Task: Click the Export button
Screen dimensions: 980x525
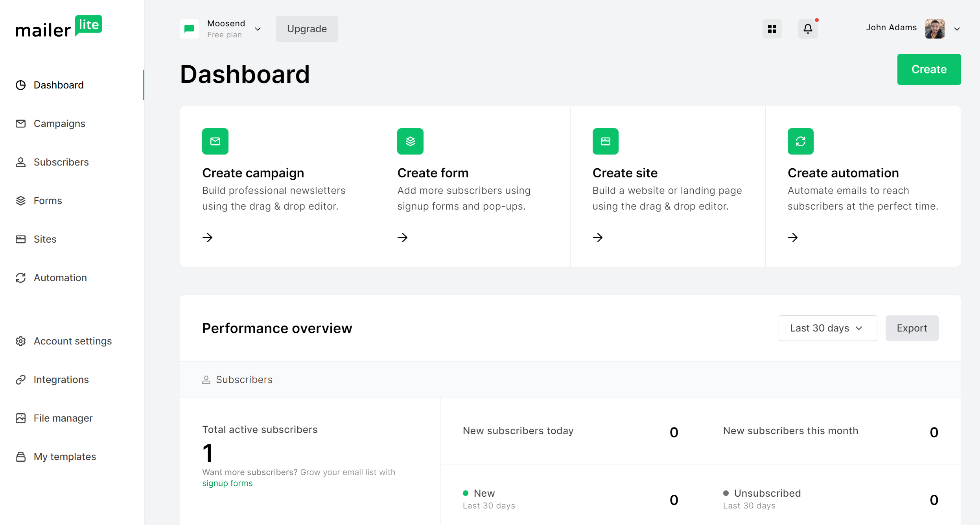Action: tap(912, 328)
